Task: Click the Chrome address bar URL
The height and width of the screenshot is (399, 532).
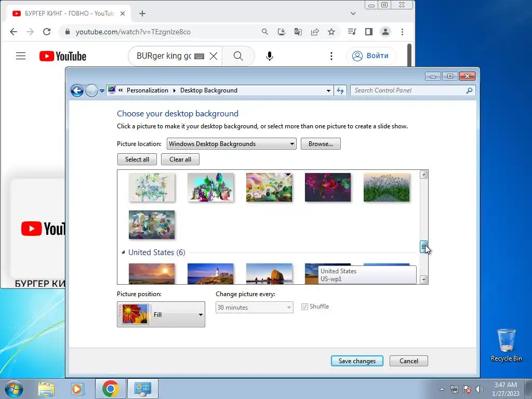Action: 133,32
